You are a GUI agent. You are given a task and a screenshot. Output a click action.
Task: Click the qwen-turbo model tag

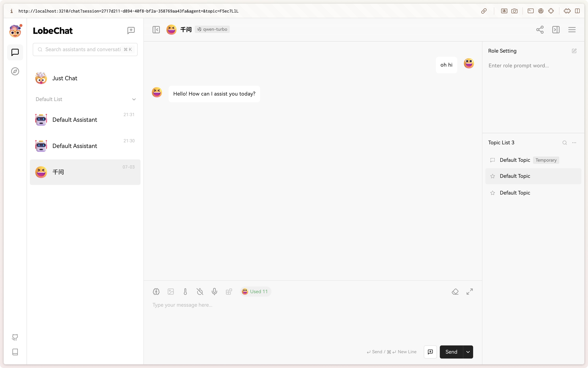coord(212,29)
